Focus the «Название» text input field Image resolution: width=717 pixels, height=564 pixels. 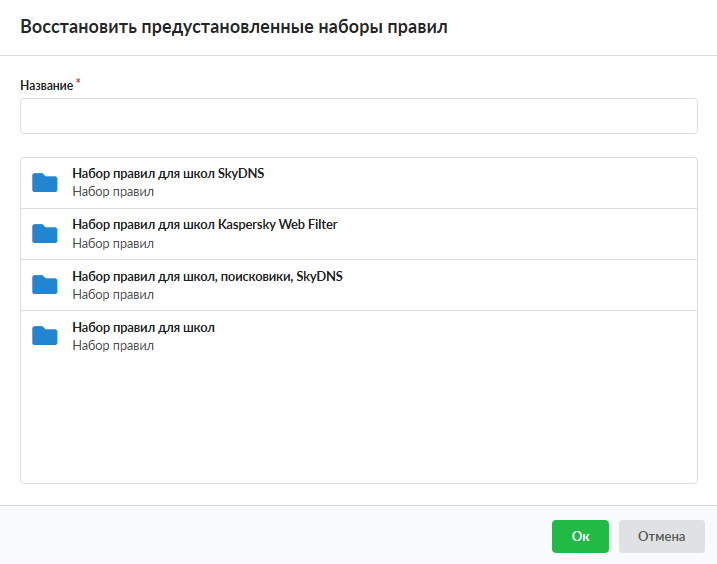(358, 116)
